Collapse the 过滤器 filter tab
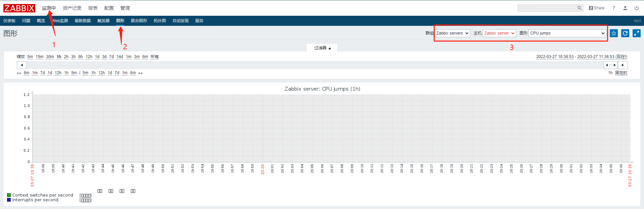Image resolution: width=644 pixels, height=209 pixels. 322,48
